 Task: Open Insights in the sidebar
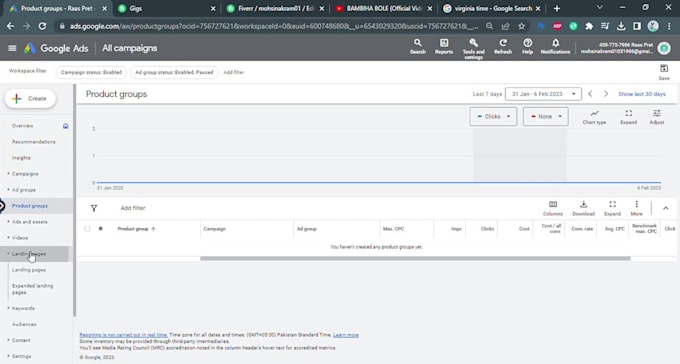point(21,158)
